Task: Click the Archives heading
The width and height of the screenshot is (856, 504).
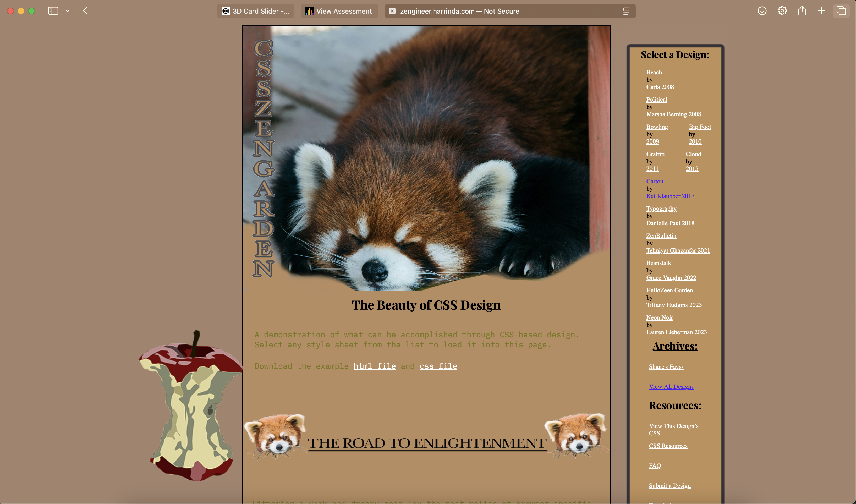Action: 675,346
